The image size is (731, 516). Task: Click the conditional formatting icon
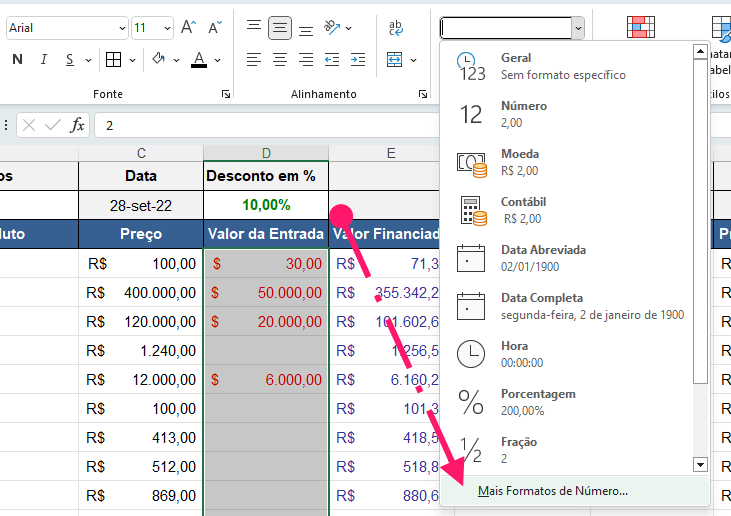coord(640,28)
